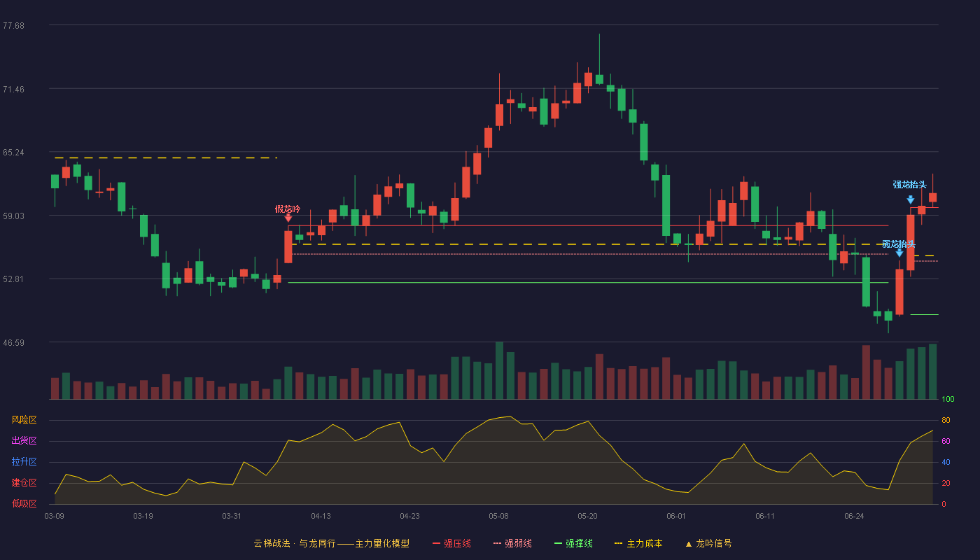Image resolution: width=980 pixels, height=560 pixels.
Task: Toggle the 主力成本 legend entry
Action: tap(638, 543)
